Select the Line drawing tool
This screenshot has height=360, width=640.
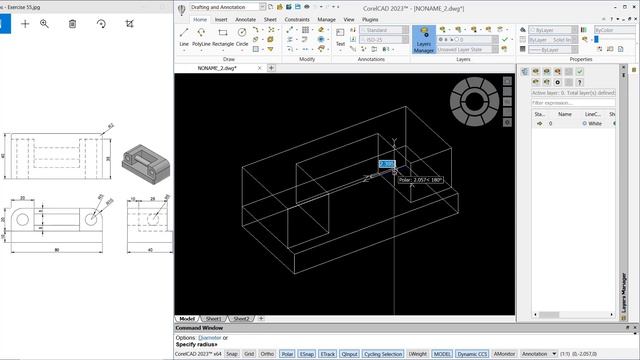click(184, 36)
